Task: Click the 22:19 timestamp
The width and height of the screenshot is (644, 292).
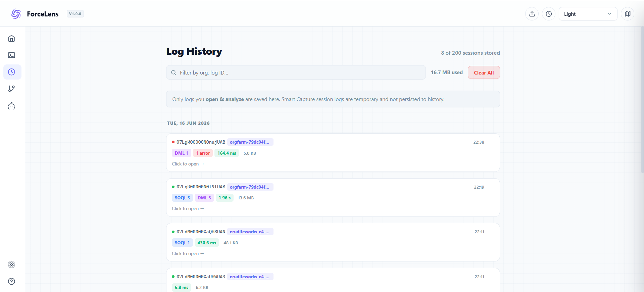Action: click(x=479, y=187)
